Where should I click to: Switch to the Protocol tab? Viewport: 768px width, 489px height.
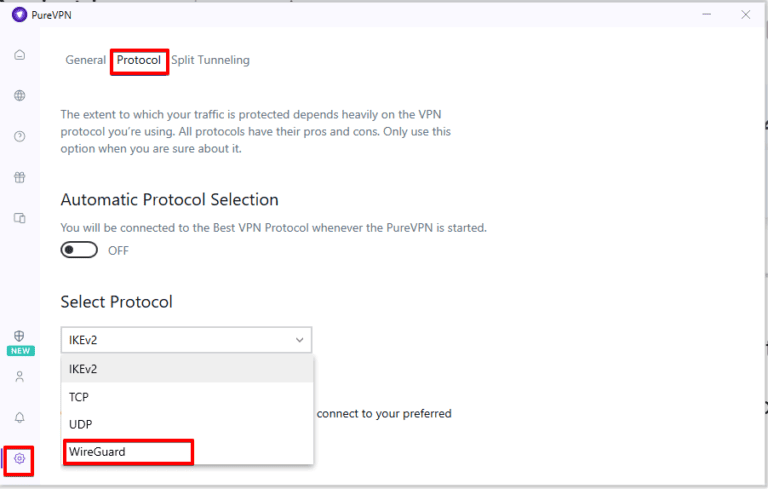point(138,60)
